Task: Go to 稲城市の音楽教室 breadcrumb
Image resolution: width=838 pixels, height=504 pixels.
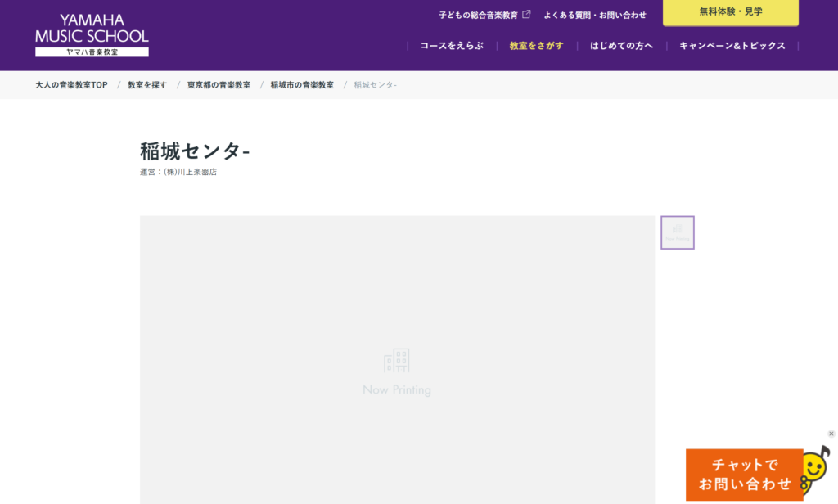Action: (x=302, y=85)
